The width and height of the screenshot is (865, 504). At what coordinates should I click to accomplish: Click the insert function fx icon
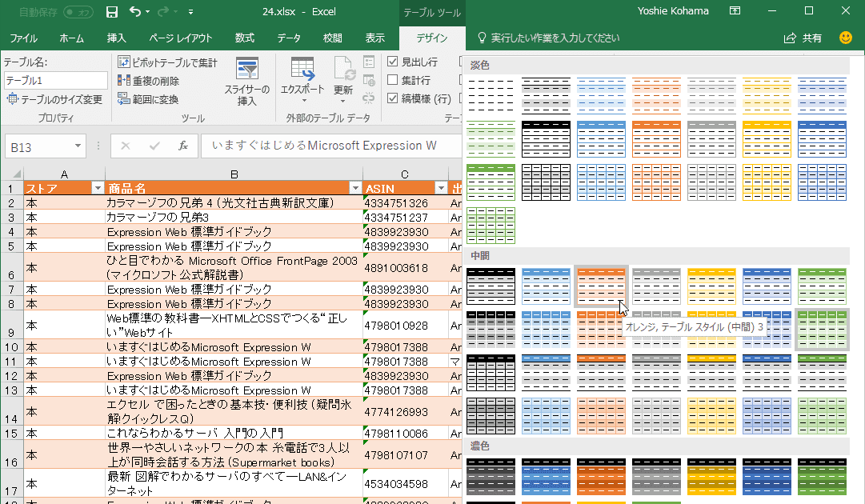click(183, 146)
